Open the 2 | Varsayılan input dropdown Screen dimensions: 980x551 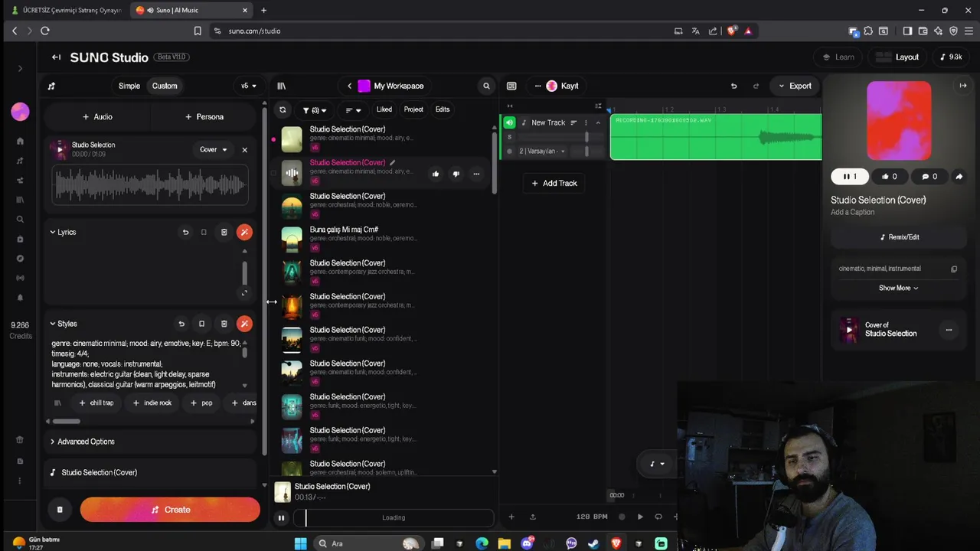point(542,152)
